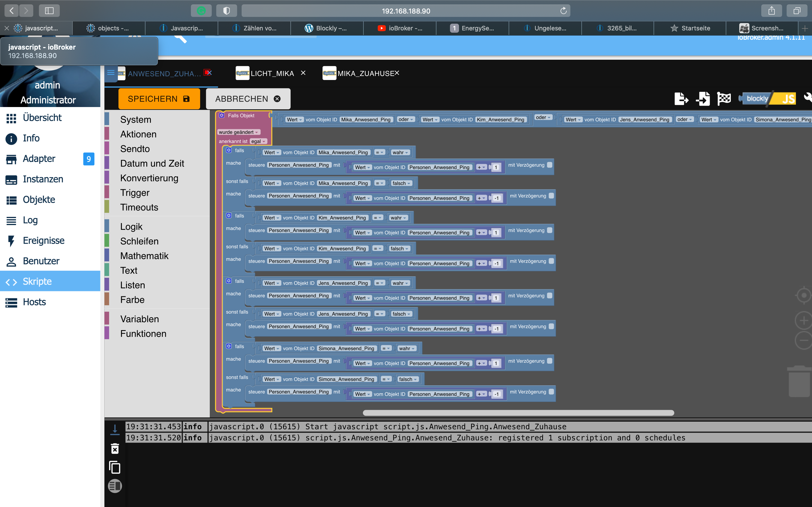Screen dimensions: 812x507
Task: Click the SPEICHERN button
Action: click(x=159, y=99)
